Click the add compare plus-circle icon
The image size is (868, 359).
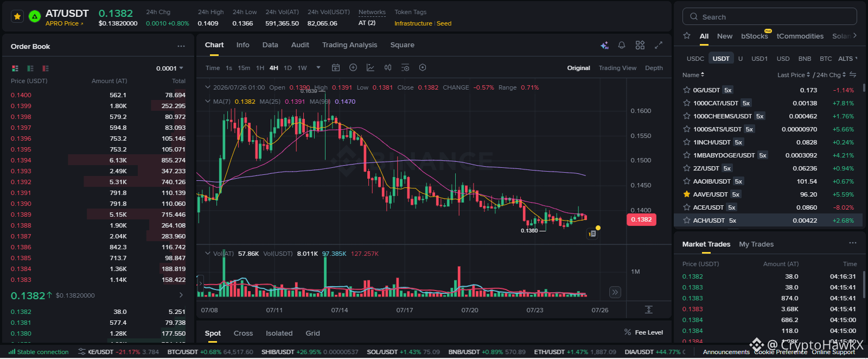coord(353,68)
